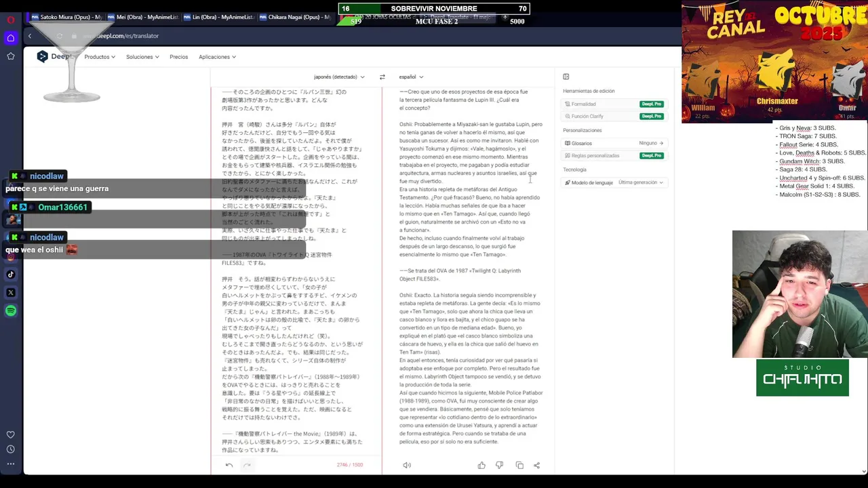Open TikTok from the Opera sidebar

point(10,274)
